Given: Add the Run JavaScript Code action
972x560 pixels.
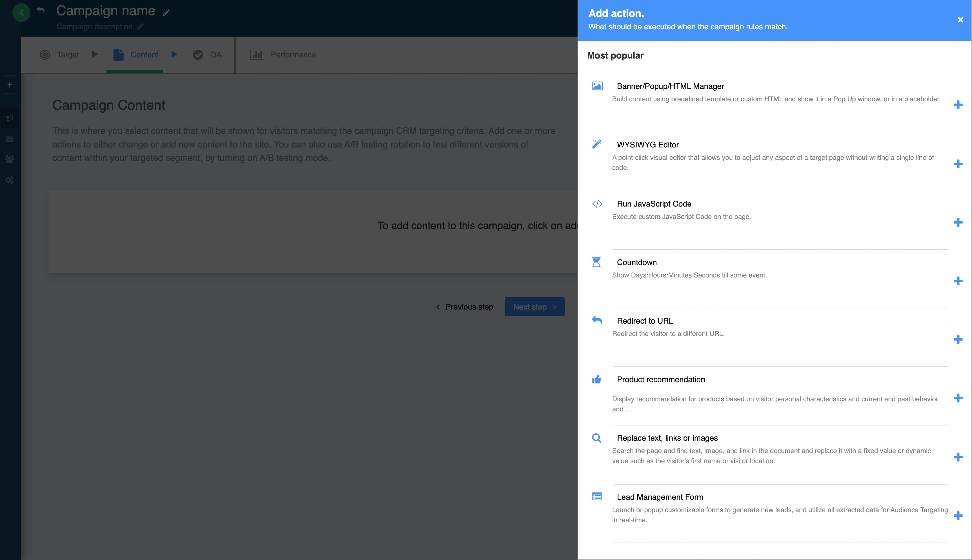Looking at the screenshot, I should 958,222.
